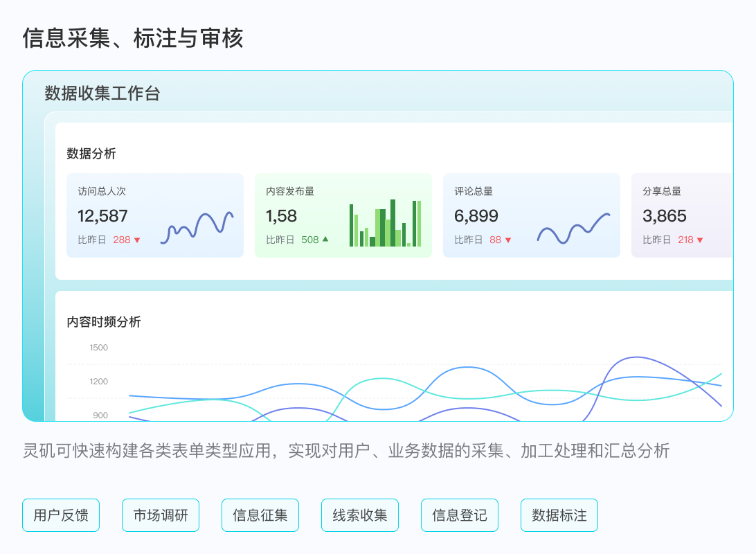
Task: Click the 评论总量 card label
Action: click(x=474, y=191)
